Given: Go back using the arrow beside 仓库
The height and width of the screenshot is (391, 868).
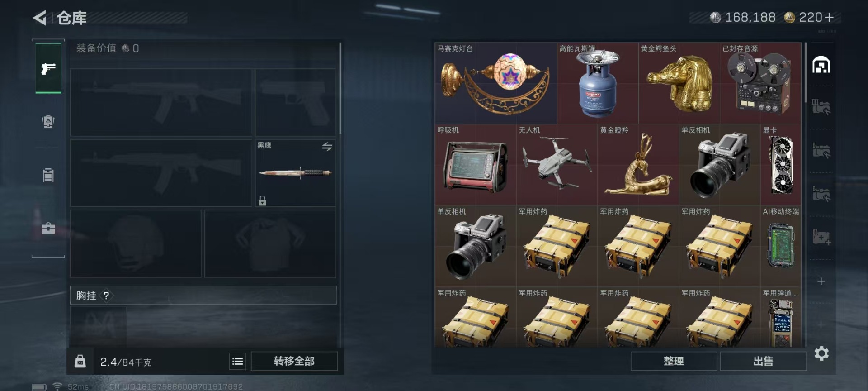Looking at the screenshot, I should pyautogui.click(x=40, y=18).
